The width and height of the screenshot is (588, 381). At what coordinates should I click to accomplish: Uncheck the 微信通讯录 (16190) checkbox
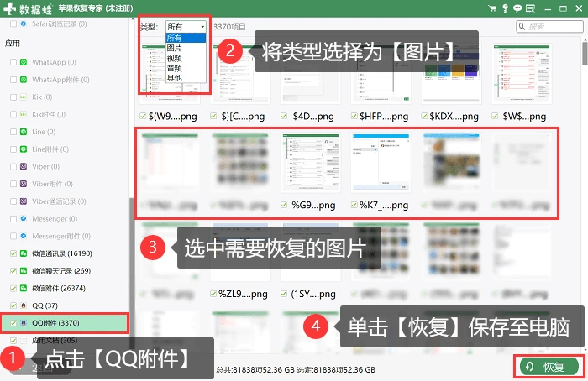13,253
